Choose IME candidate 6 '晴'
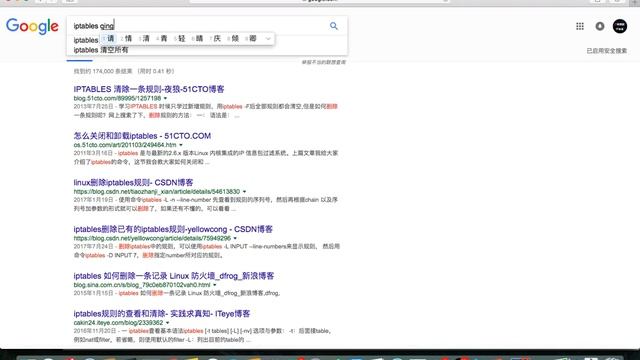Viewport: 640px width, 360px height. click(x=198, y=39)
